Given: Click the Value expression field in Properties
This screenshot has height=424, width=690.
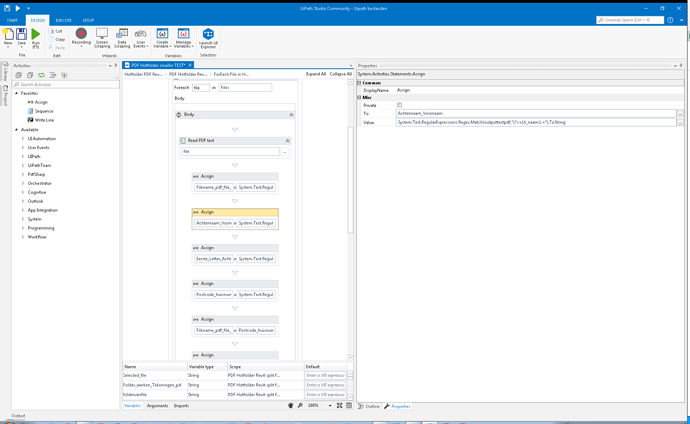Looking at the screenshot, I should 536,122.
